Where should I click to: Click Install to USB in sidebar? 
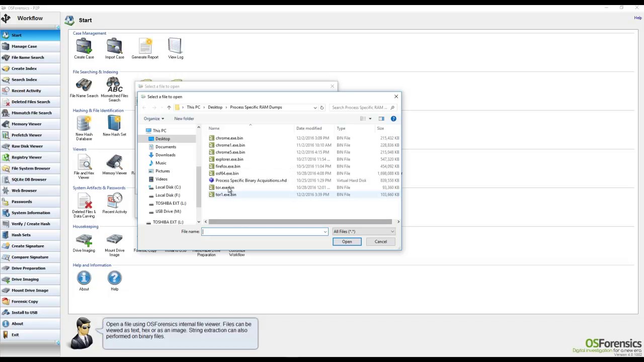point(30,312)
